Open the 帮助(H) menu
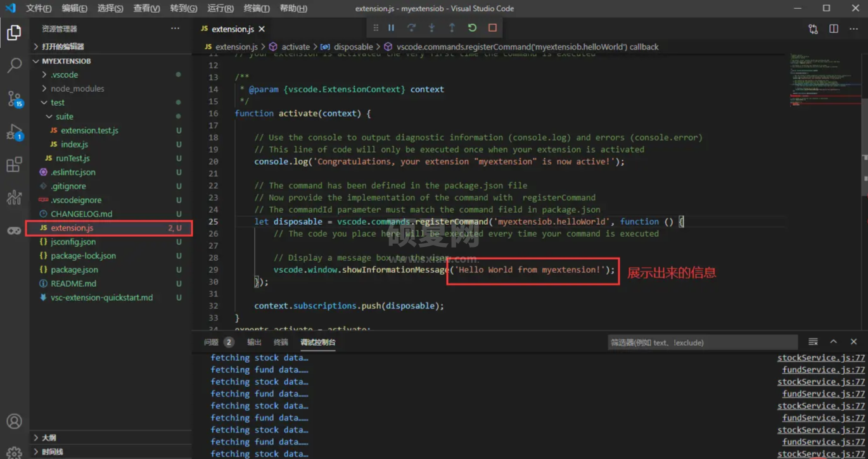868x459 pixels. (x=293, y=8)
